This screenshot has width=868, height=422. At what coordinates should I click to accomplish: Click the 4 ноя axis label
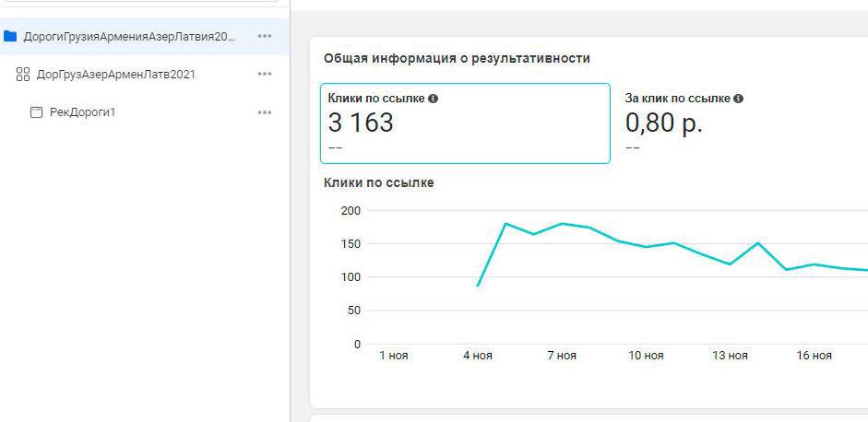pos(478,356)
